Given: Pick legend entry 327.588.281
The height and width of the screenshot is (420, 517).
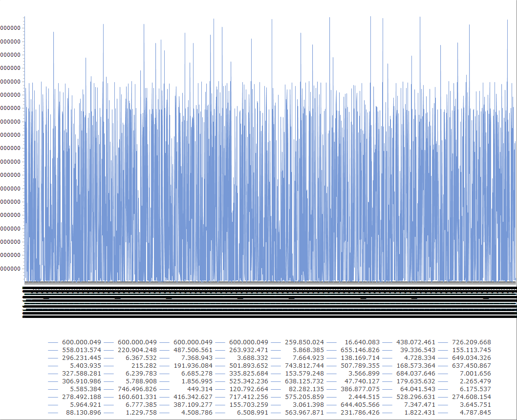Looking at the screenshot, I should click(82, 374).
